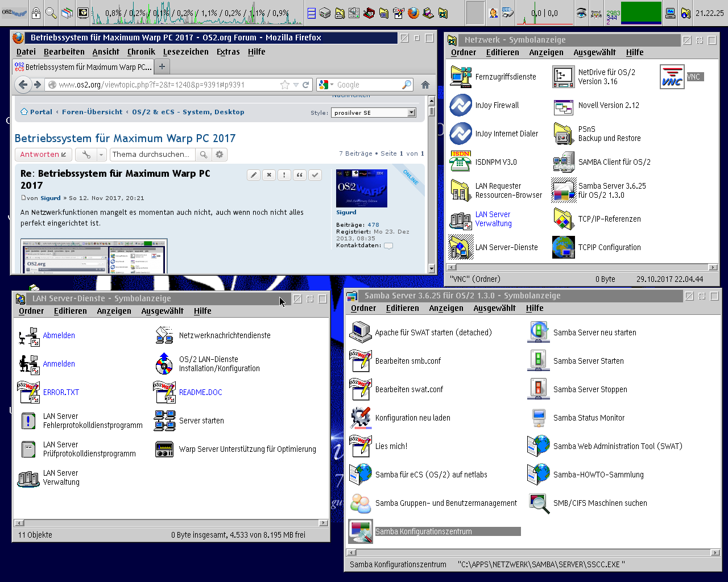Select Anmelden icon in LAN Server-Dienste
This screenshot has width=728, height=582.
28,364
